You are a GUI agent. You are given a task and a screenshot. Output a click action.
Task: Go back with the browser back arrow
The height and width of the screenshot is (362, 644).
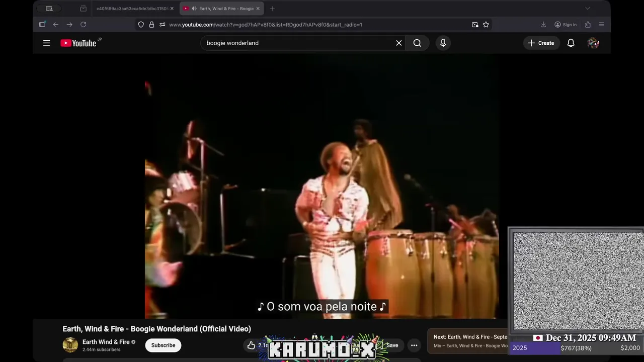point(56,25)
